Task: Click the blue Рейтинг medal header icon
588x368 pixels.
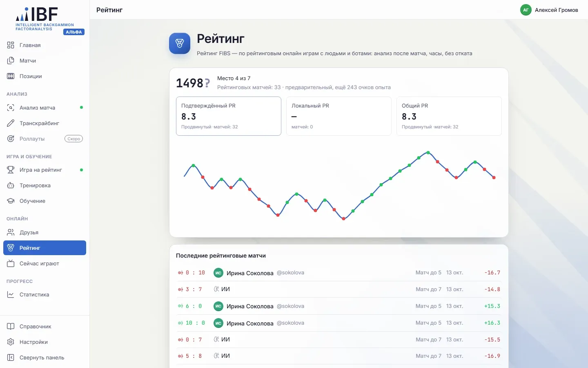Action: pyautogui.click(x=180, y=43)
